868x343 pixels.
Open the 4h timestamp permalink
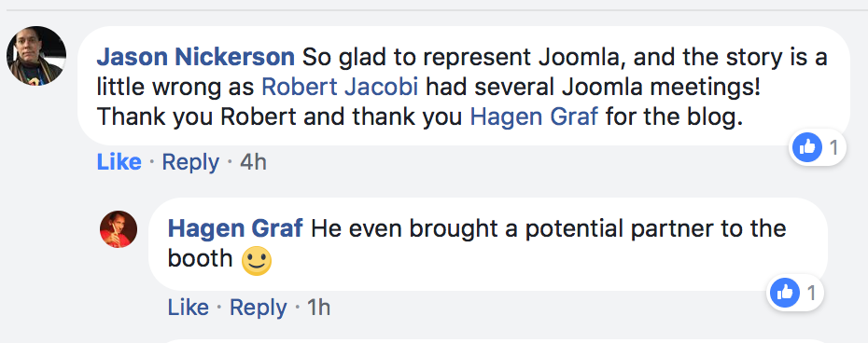point(253,163)
